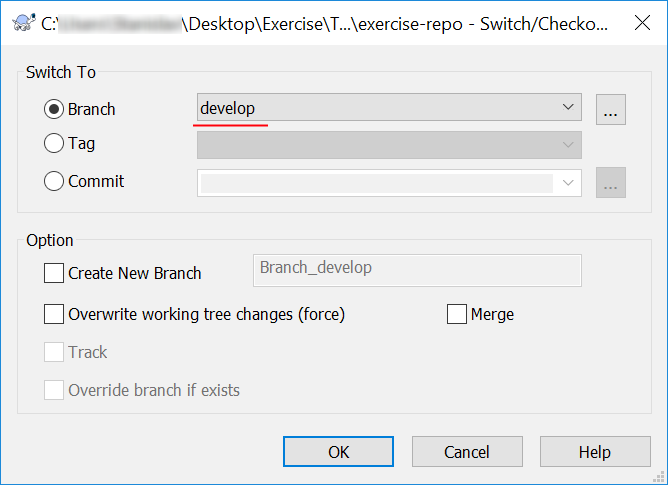
Task: Click inside the Commit text field
Action: pos(376,183)
